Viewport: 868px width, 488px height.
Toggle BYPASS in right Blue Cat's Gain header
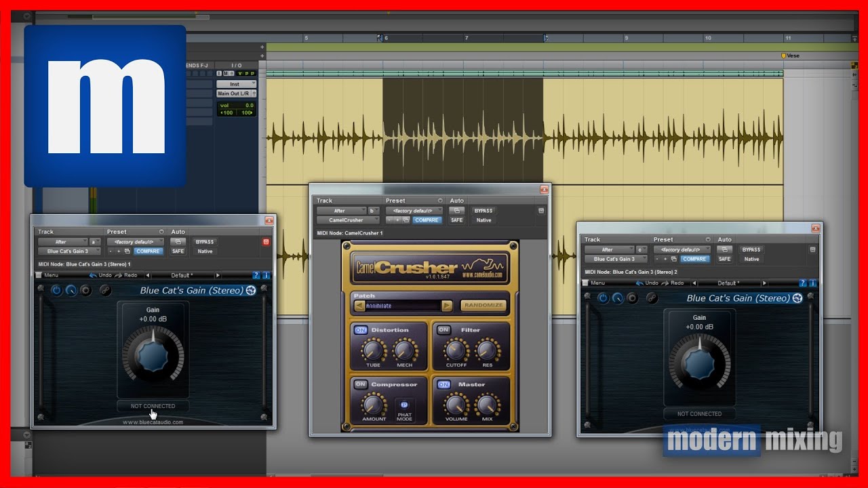coord(752,249)
